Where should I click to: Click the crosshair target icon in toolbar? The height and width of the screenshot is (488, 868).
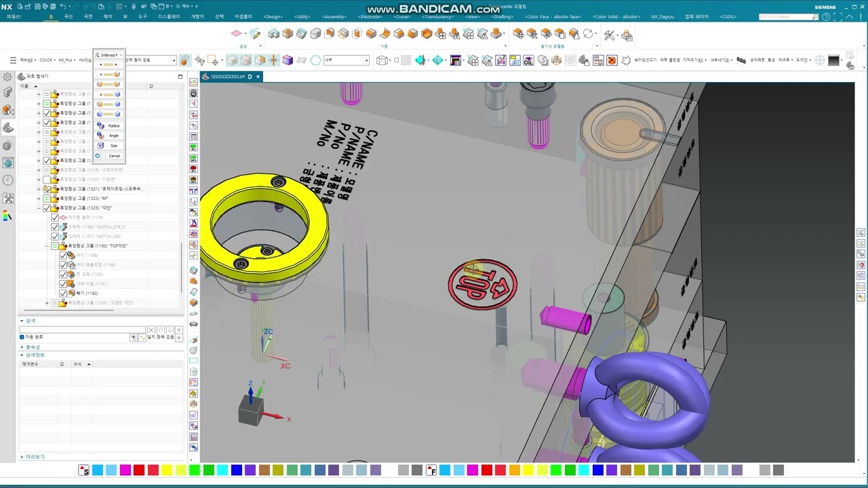point(820,60)
